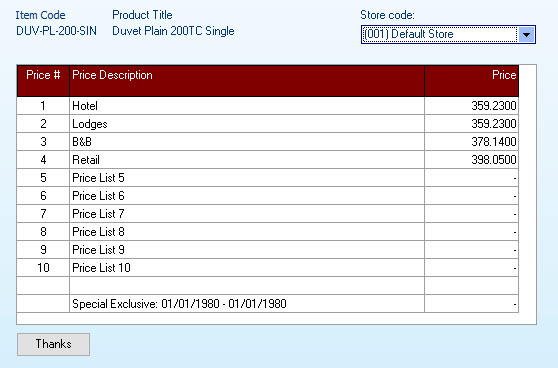Click price number 4 cell
Image resolution: width=558 pixels, height=368 pixels.
coord(43,160)
